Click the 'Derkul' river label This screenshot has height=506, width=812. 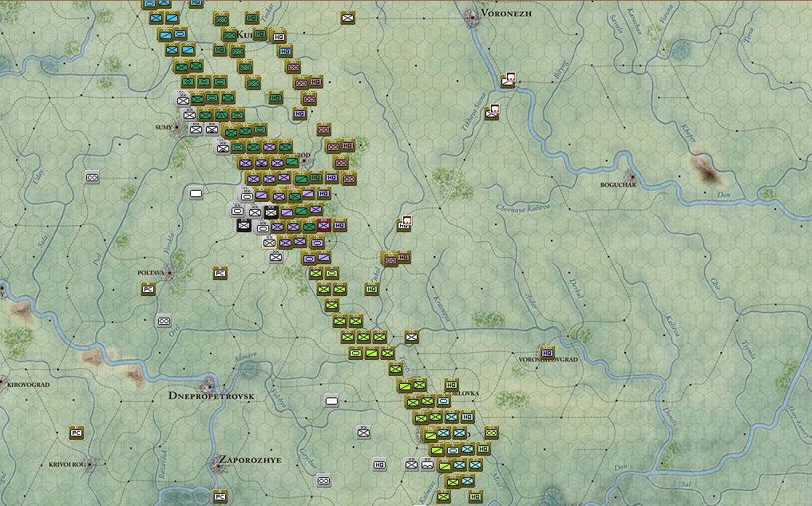coord(576,288)
